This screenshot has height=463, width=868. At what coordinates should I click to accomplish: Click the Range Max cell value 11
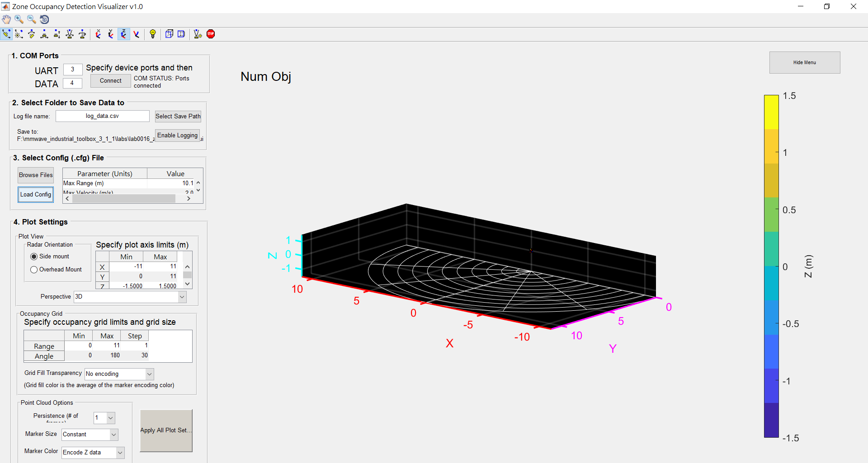(x=107, y=346)
